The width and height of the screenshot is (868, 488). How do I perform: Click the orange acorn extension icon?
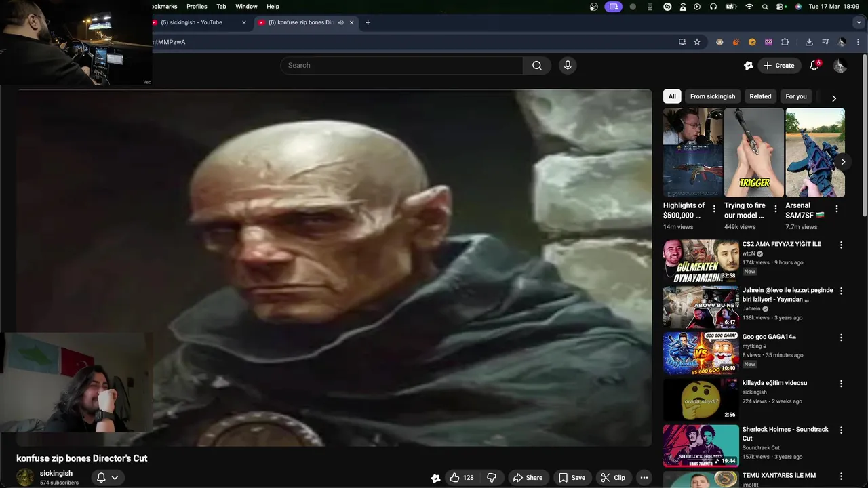[x=736, y=42]
